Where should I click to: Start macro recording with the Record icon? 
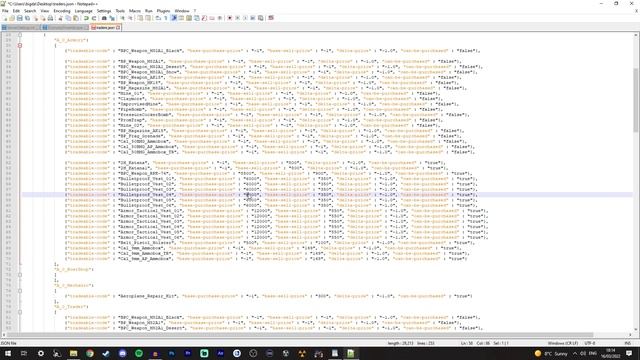pyautogui.click(x=230, y=18)
